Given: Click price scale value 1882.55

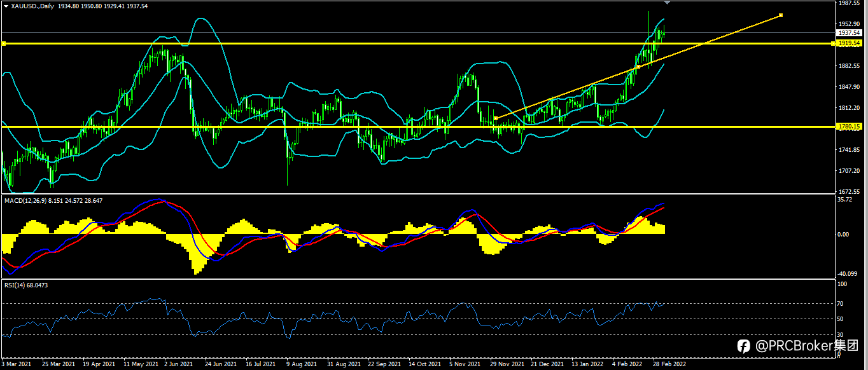Looking at the screenshot, I should coord(850,66).
